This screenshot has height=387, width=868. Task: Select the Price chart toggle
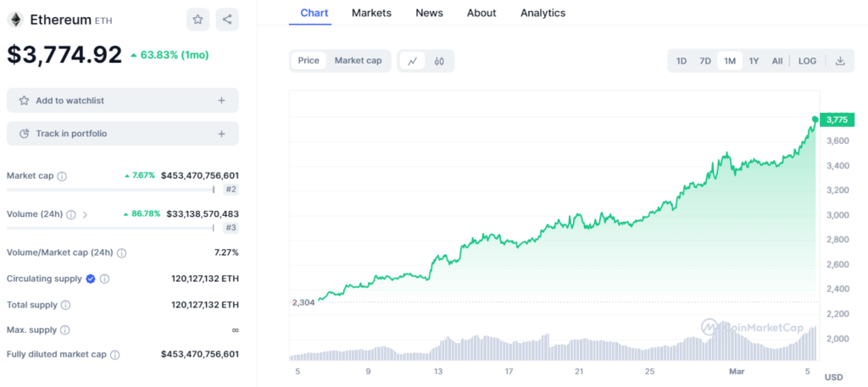click(309, 61)
